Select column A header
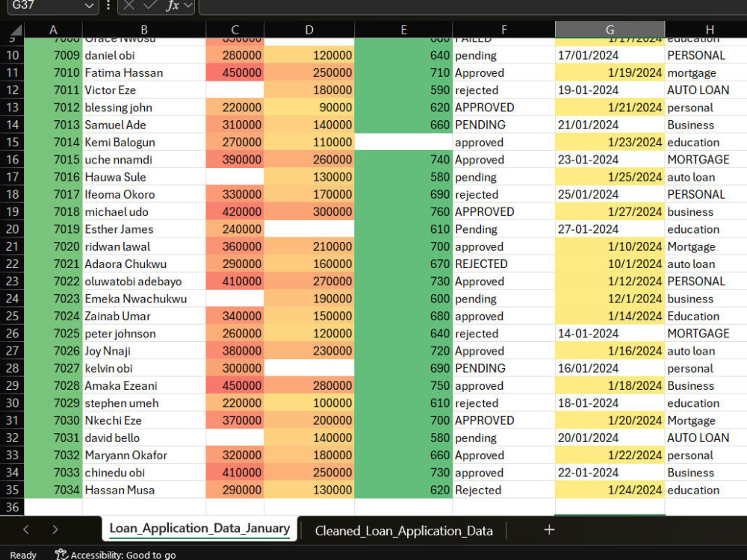Image resolution: width=747 pixels, height=560 pixels. tap(53, 30)
